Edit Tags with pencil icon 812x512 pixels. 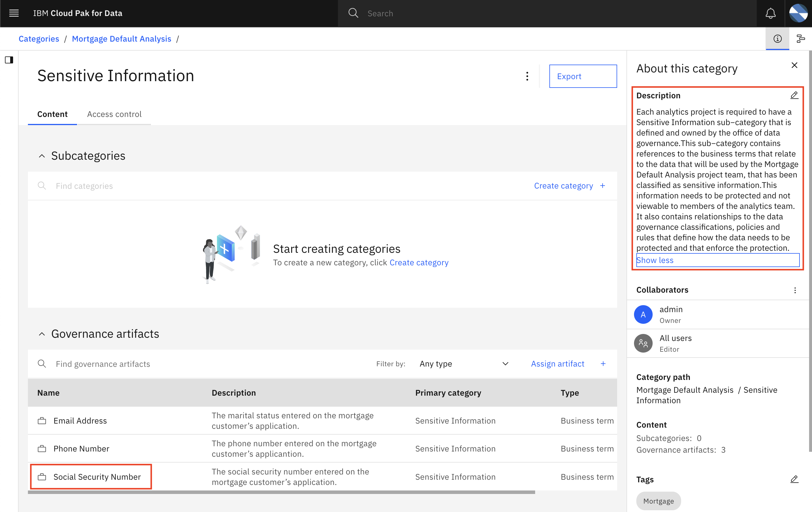(794, 479)
